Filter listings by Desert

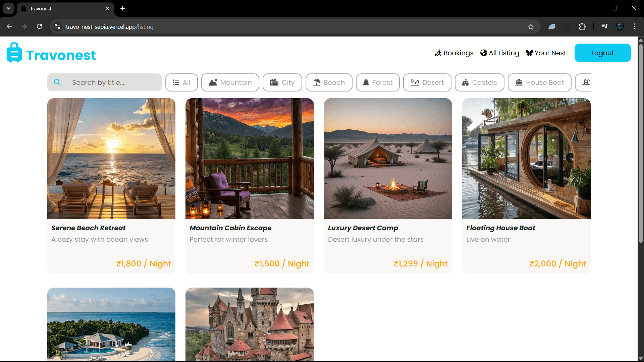tap(427, 82)
